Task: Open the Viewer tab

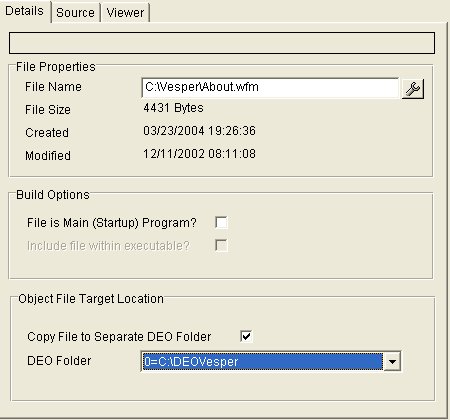Action: pos(125,13)
